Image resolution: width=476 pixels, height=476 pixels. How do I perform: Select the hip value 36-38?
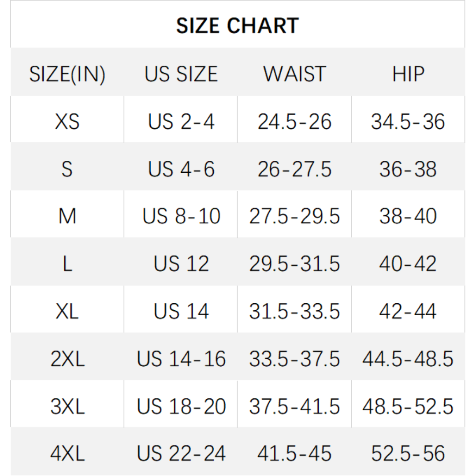tap(408, 169)
